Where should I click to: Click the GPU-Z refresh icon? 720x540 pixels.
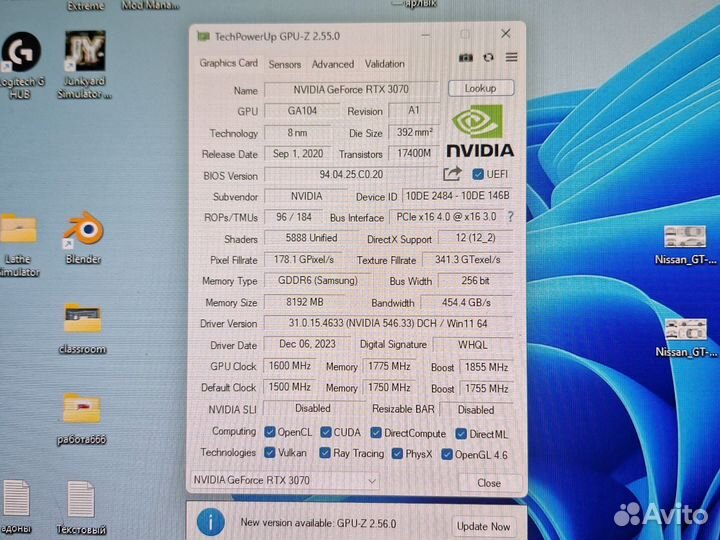[489, 57]
